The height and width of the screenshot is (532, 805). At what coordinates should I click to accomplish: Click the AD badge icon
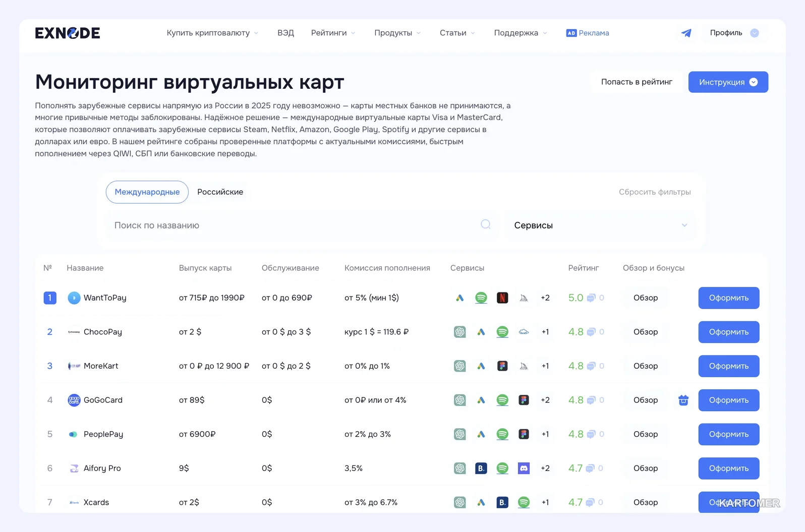pos(571,33)
